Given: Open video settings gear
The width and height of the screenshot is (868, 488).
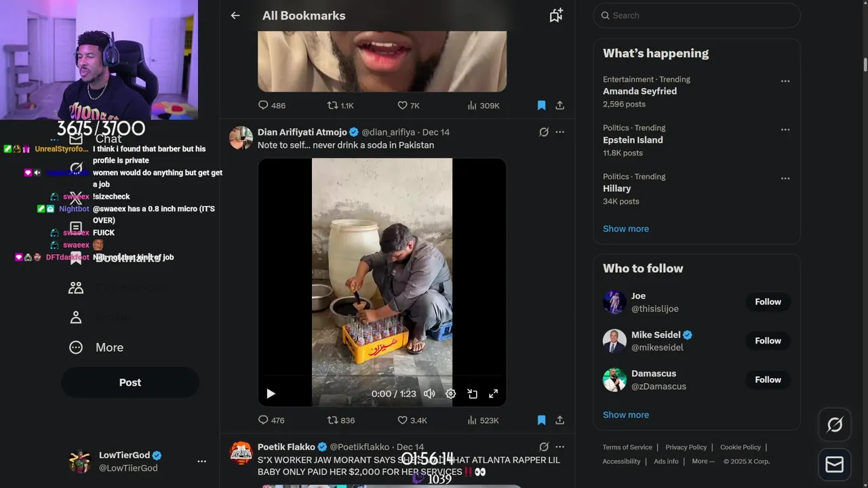Looking at the screenshot, I should (450, 394).
